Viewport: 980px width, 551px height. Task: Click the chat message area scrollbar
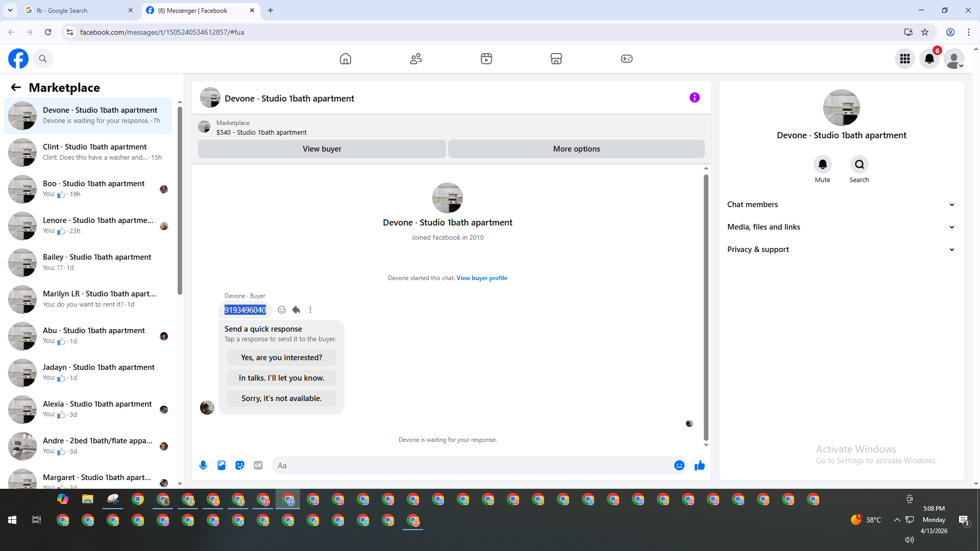(x=706, y=308)
